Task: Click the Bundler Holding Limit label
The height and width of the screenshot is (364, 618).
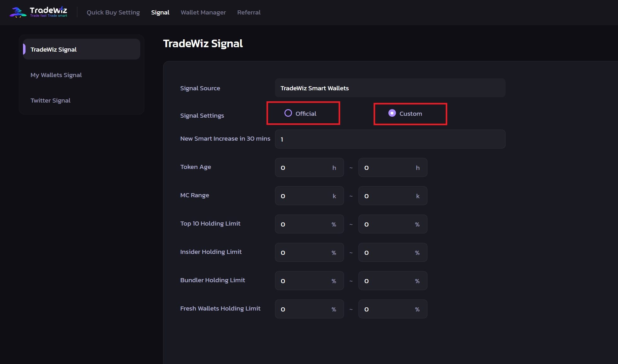Action: [213, 280]
